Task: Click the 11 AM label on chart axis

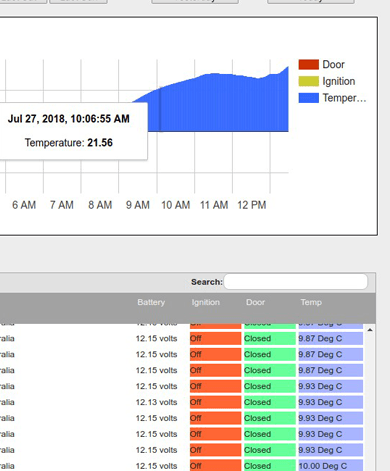Action: pyautogui.click(x=214, y=205)
